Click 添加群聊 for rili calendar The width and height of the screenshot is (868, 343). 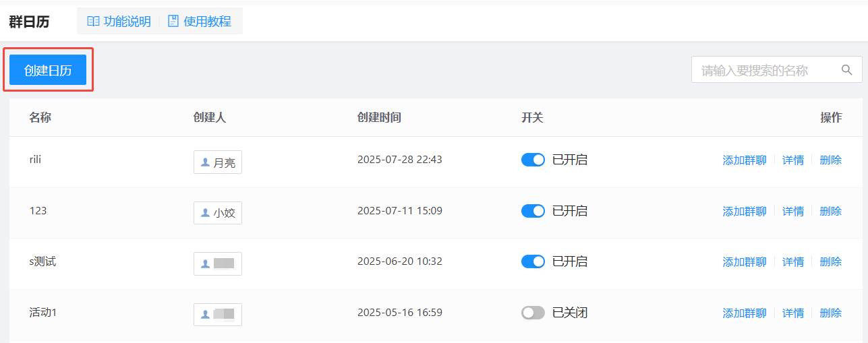(x=745, y=160)
